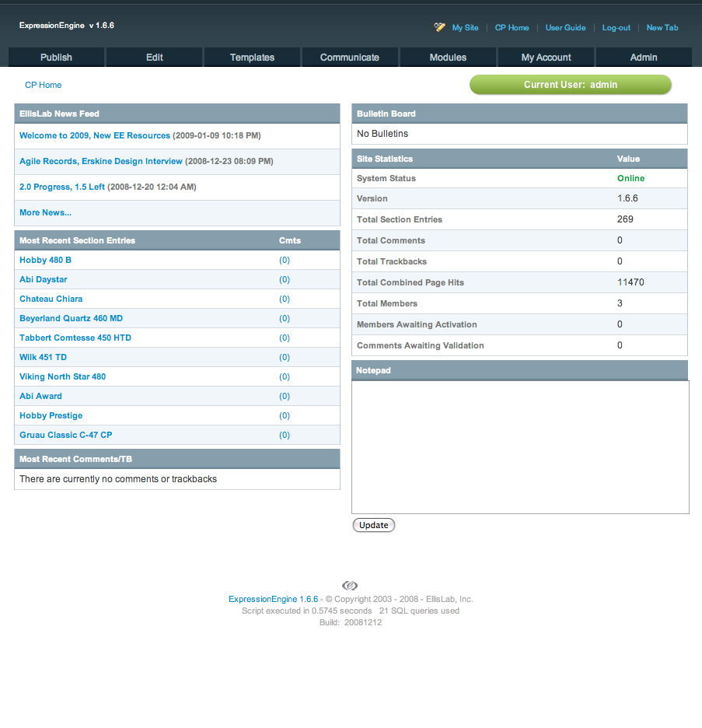Open the Hobby 480 B entry
Screen dimensions: 702x728
click(x=45, y=260)
